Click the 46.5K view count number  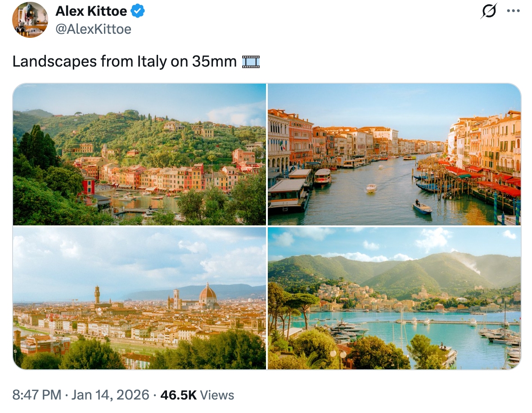[x=178, y=395]
